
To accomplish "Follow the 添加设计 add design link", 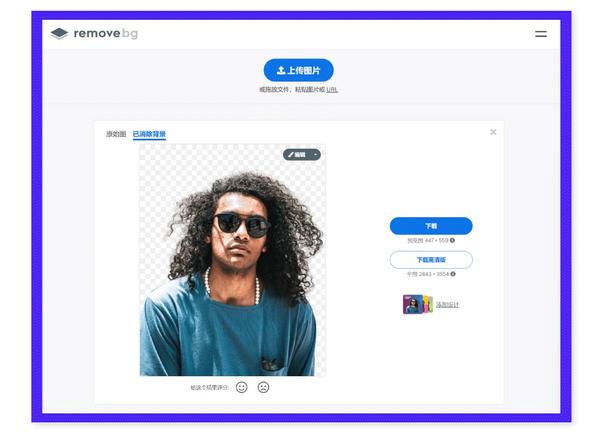I will point(447,305).
